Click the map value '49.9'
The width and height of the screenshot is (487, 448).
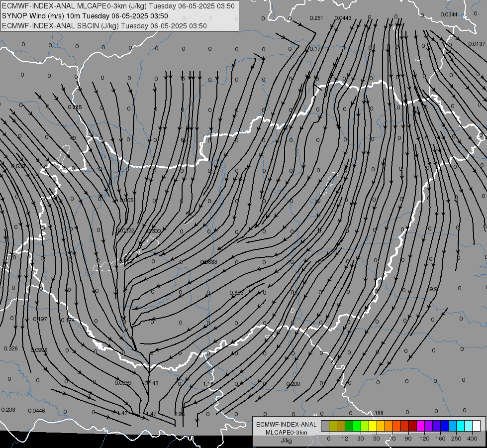pyautogui.click(x=432, y=289)
